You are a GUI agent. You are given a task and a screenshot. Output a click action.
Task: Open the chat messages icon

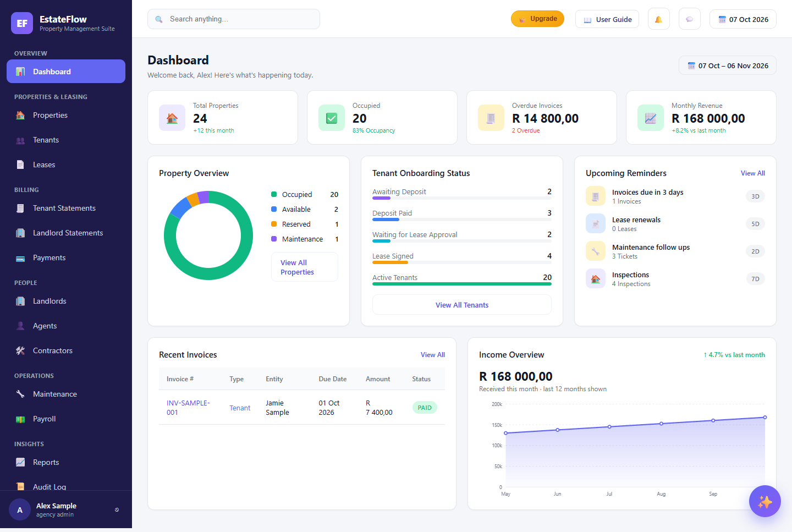[x=689, y=19]
